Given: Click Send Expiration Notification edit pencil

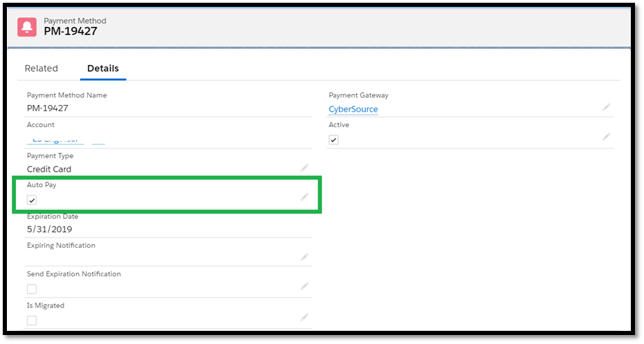Looking at the screenshot, I should [x=304, y=286].
